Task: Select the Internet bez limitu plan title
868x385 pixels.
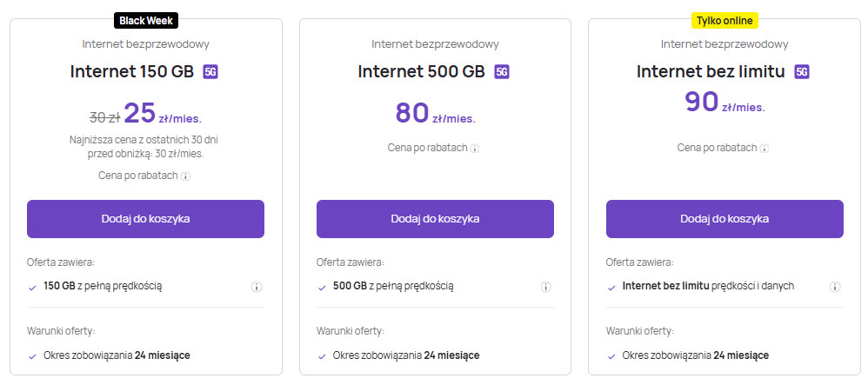Action: [x=712, y=71]
